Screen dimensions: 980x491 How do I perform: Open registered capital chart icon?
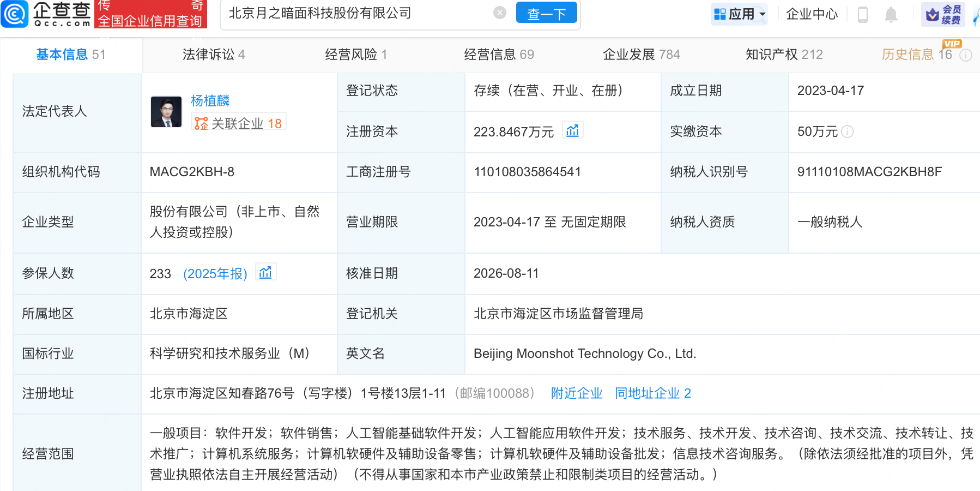[x=572, y=131]
